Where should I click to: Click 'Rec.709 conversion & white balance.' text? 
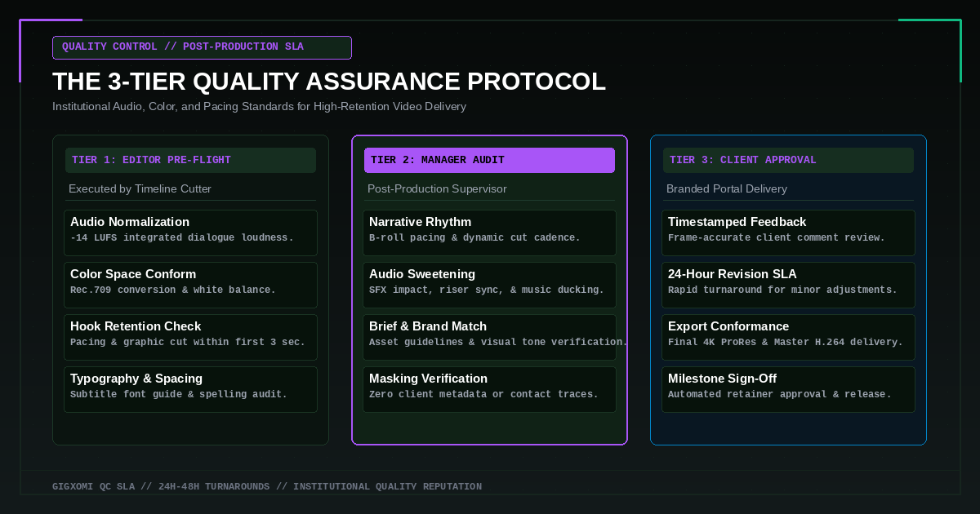click(173, 290)
